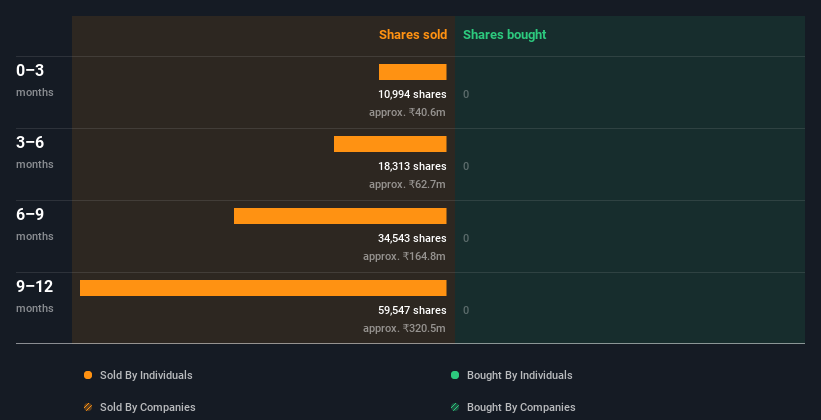This screenshot has height=420, width=821.
Task: Click the 9–12 months orange bar
Action: [263, 288]
